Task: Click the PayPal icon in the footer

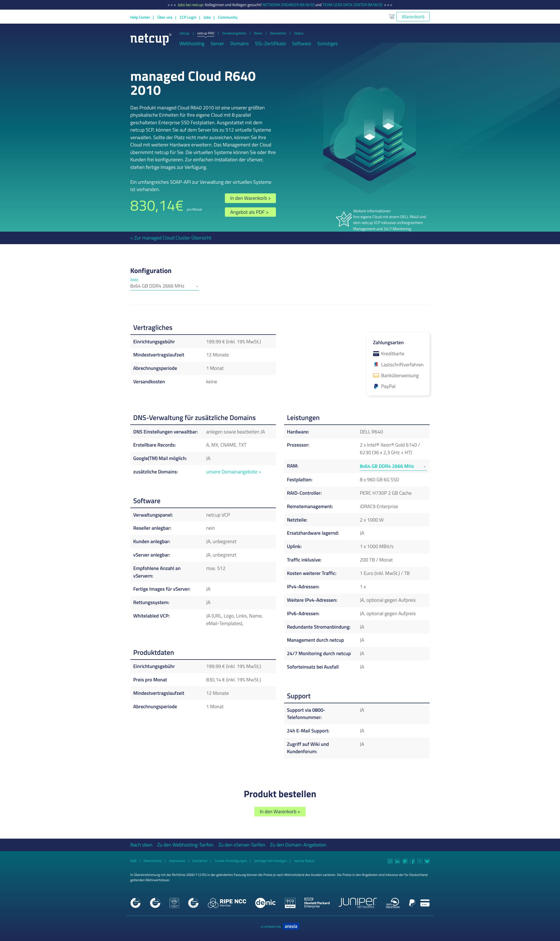Action: click(412, 903)
